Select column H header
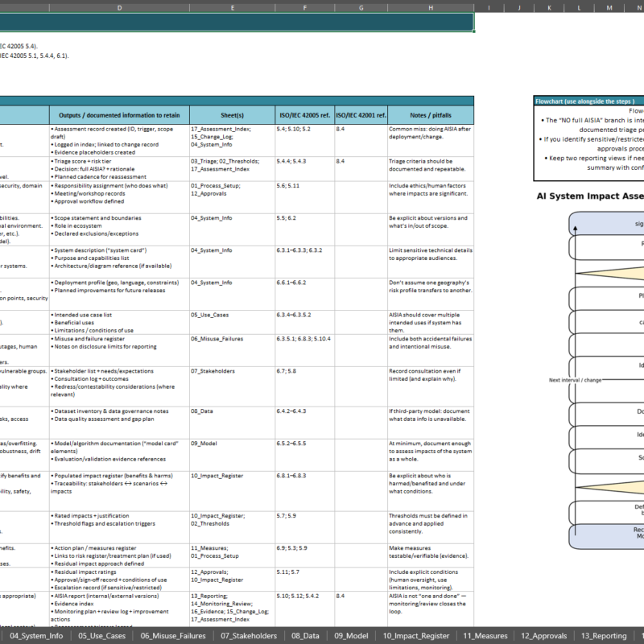Image resolution: width=644 pixels, height=644 pixels. coord(431,6)
